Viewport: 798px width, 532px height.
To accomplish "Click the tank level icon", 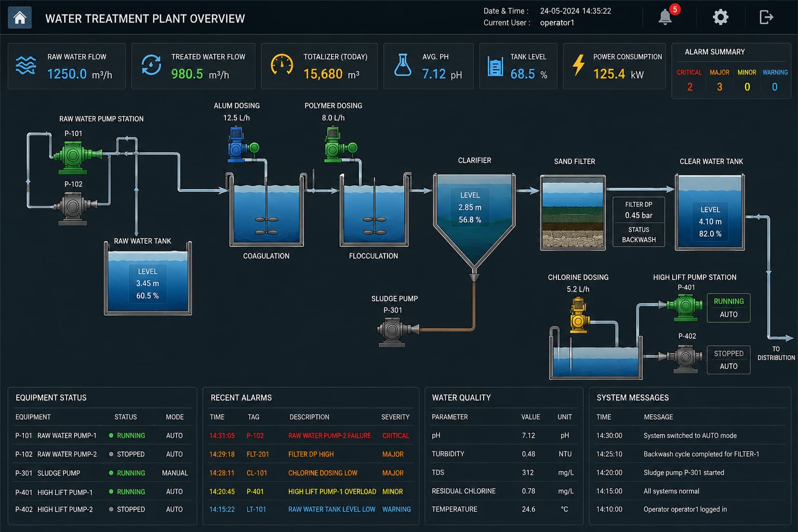I will 496,66.
